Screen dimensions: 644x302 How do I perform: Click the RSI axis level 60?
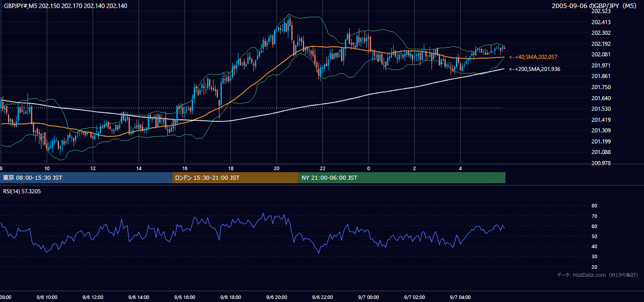(x=594, y=226)
